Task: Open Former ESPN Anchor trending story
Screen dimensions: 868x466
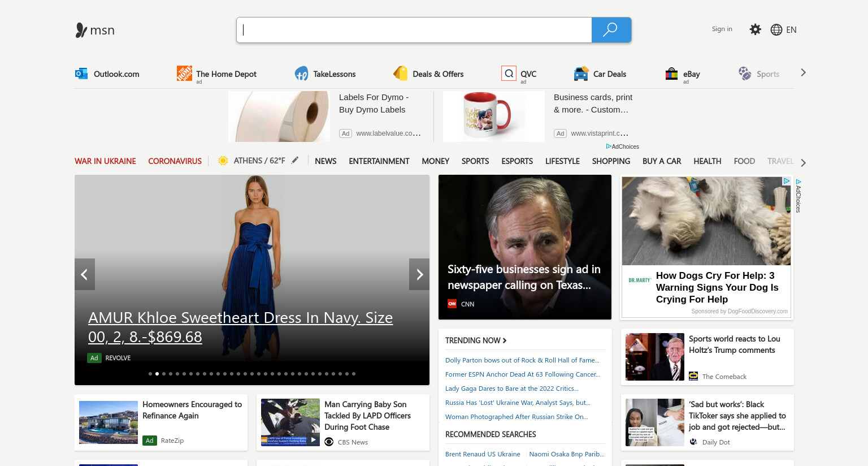Action: pyautogui.click(x=523, y=374)
